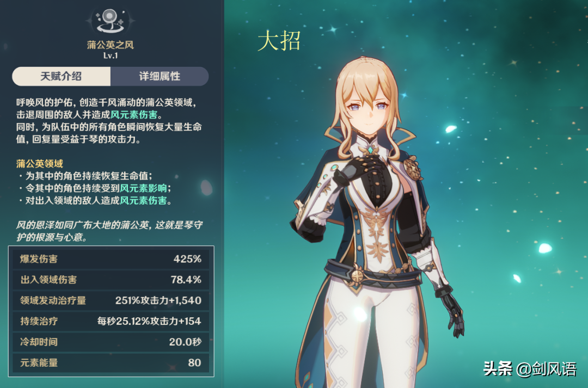
Task: Click the Dandelion Breeze talent icon
Action: pos(110,20)
